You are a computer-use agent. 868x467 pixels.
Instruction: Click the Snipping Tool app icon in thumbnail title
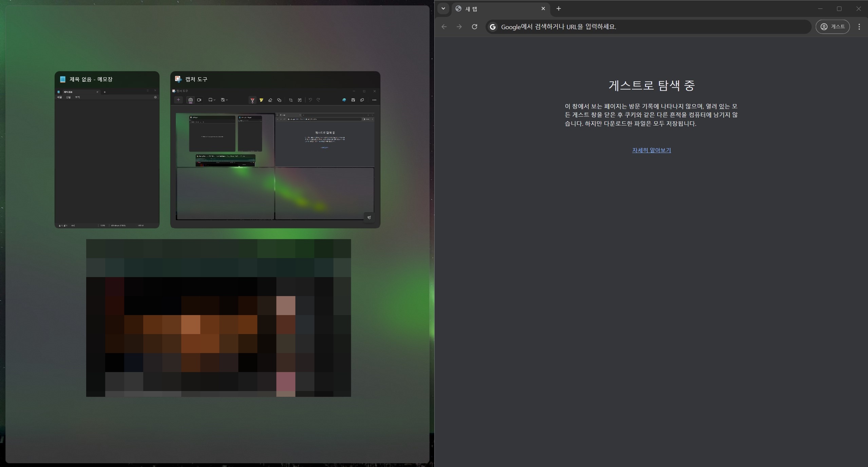click(178, 79)
